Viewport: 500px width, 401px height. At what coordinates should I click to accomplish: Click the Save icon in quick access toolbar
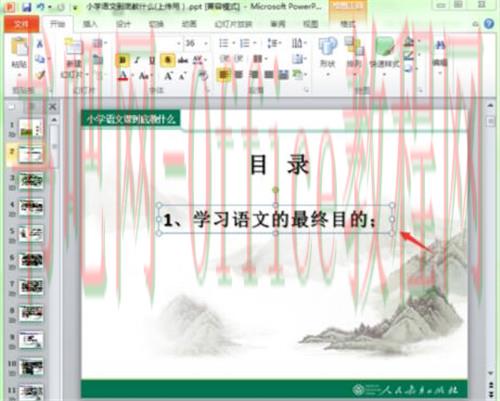pyautogui.click(x=27, y=7)
